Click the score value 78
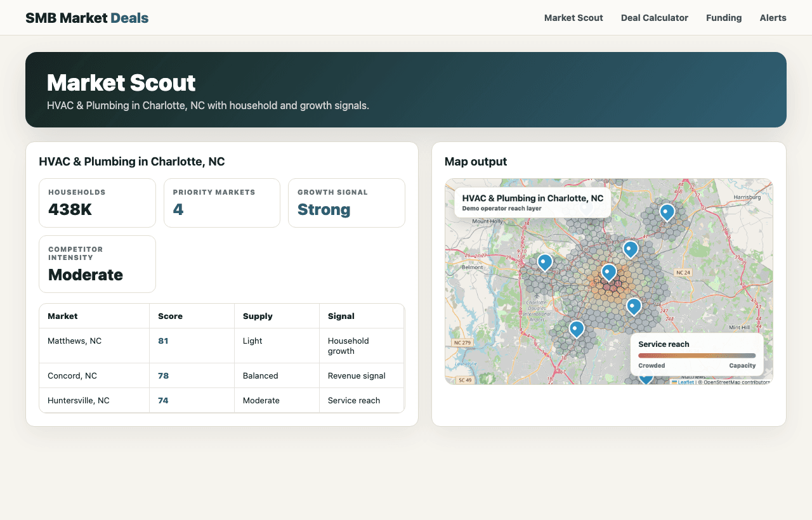 tap(163, 375)
